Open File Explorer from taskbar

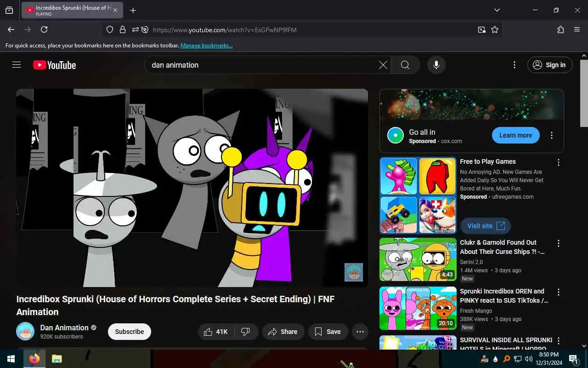pyautogui.click(x=57, y=359)
